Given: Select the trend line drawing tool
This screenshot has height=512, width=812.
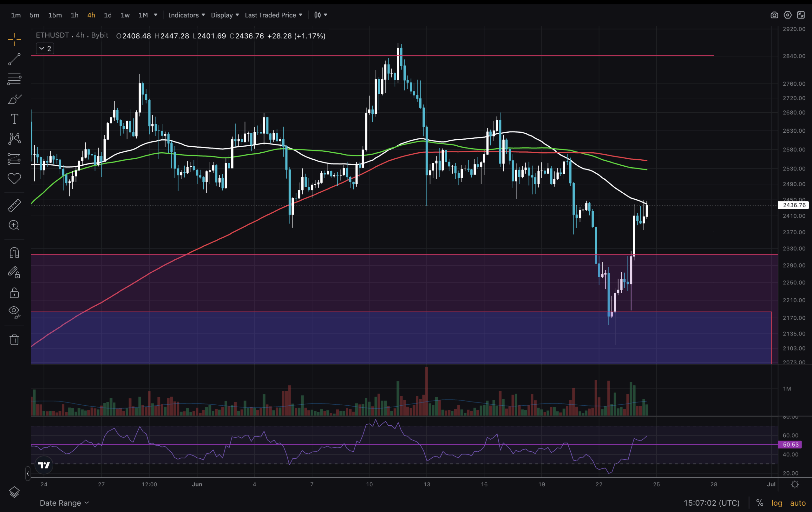Looking at the screenshot, I should (x=14, y=59).
